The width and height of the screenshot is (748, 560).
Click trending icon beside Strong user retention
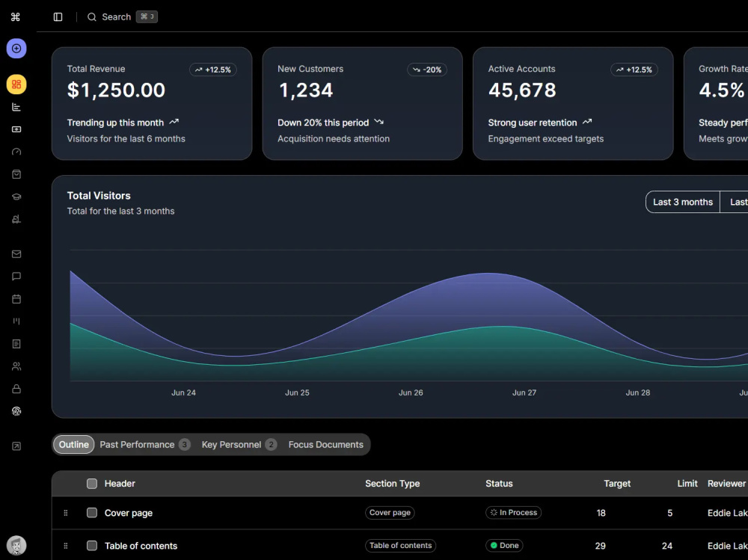coord(587,122)
